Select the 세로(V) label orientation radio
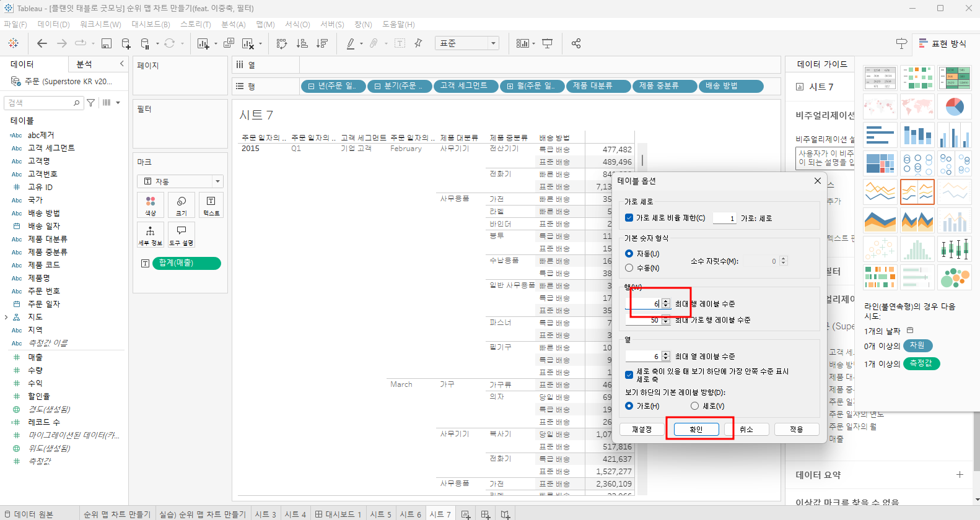The height and width of the screenshot is (520, 980). point(695,406)
